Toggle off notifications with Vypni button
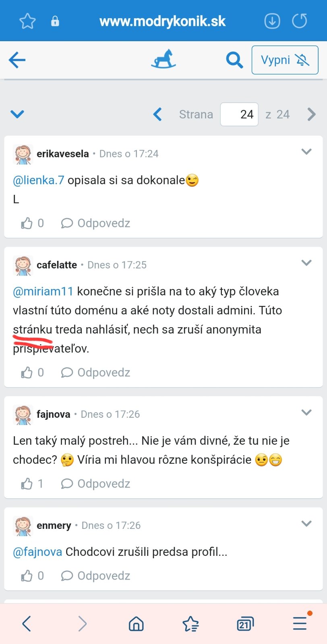 285,60
